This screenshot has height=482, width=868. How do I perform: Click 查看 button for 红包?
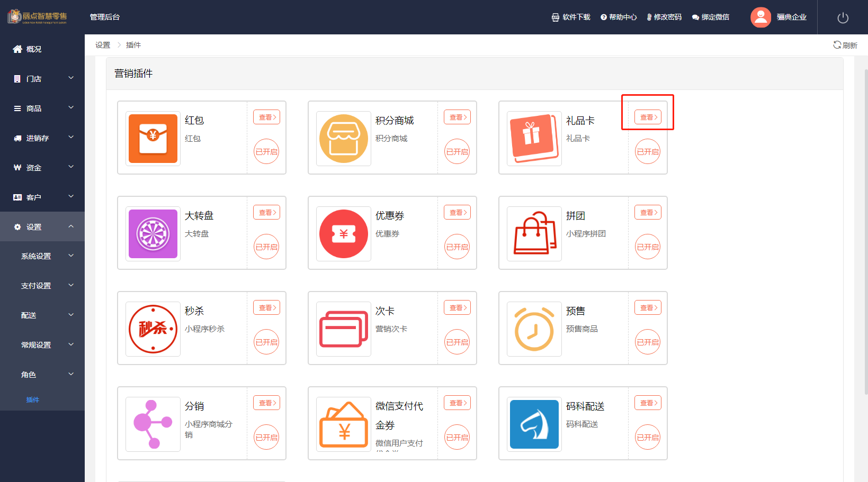(x=266, y=117)
